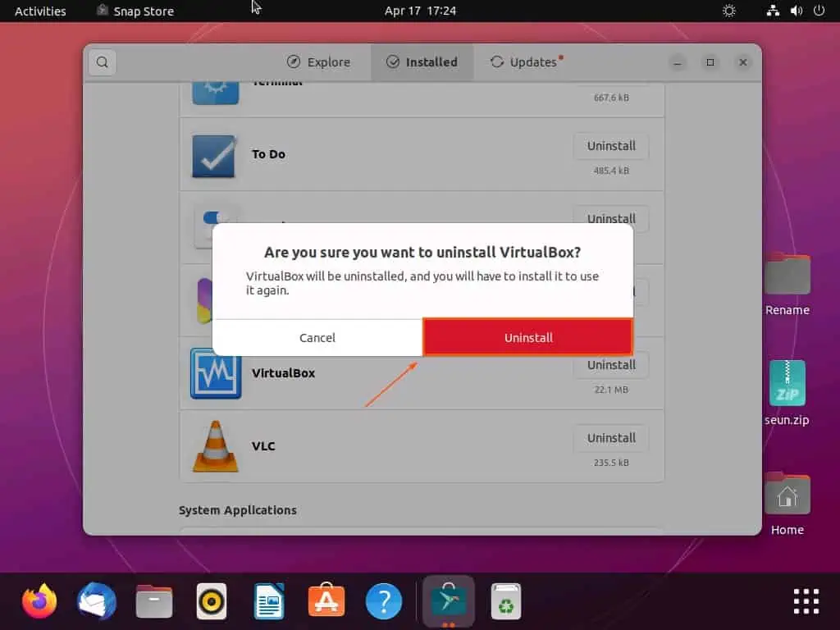Click the VLC cone icon
Screen dimensions: 840x630
(216, 446)
